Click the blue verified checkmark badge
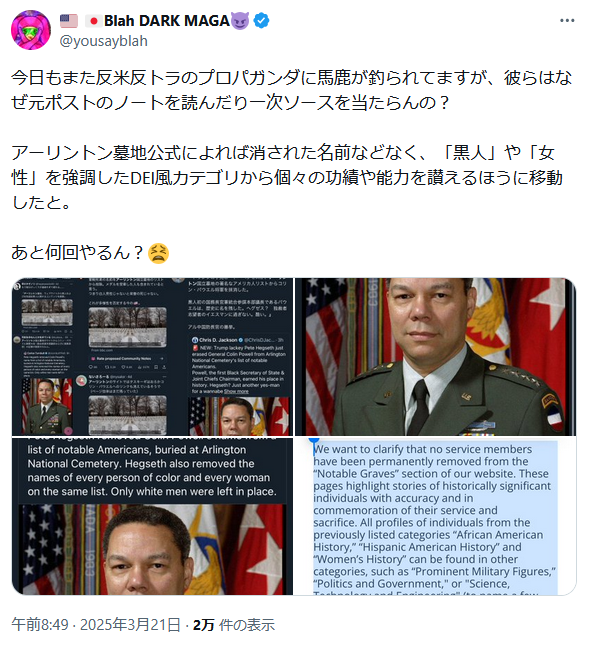The image size is (589, 645). [x=261, y=21]
